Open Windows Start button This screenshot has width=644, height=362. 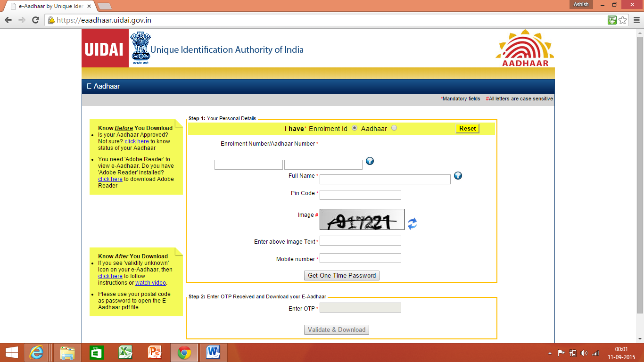point(11,352)
